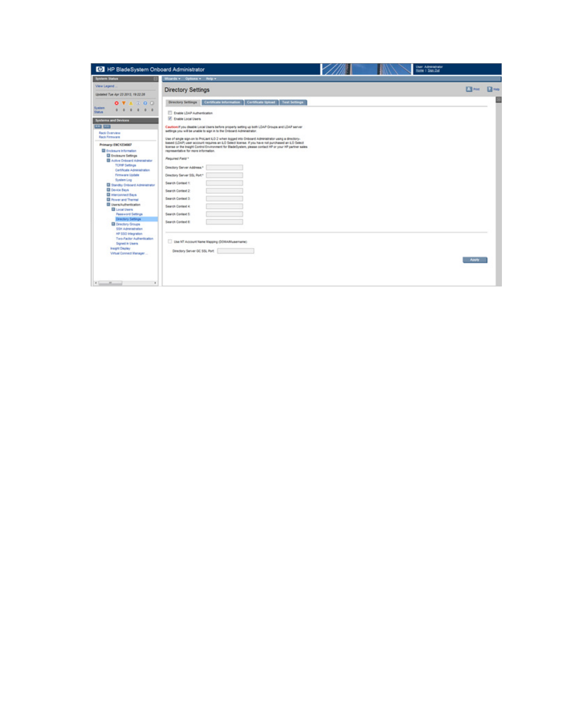Screen dimensions: 562x728
Task: Collapse Active Onboard Administrator node
Action: 108,160
